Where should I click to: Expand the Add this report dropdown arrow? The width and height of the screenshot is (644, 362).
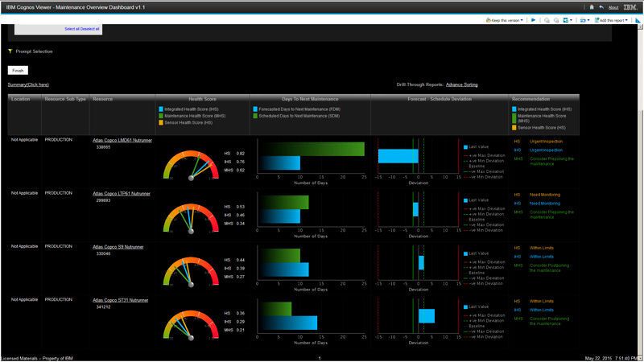[626, 20]
